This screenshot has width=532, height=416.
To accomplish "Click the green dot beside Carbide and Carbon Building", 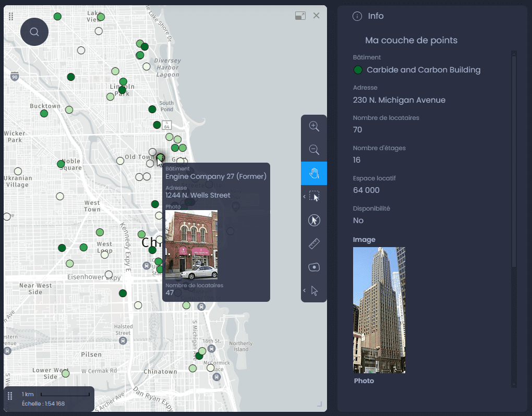I will tap(358, 70).
